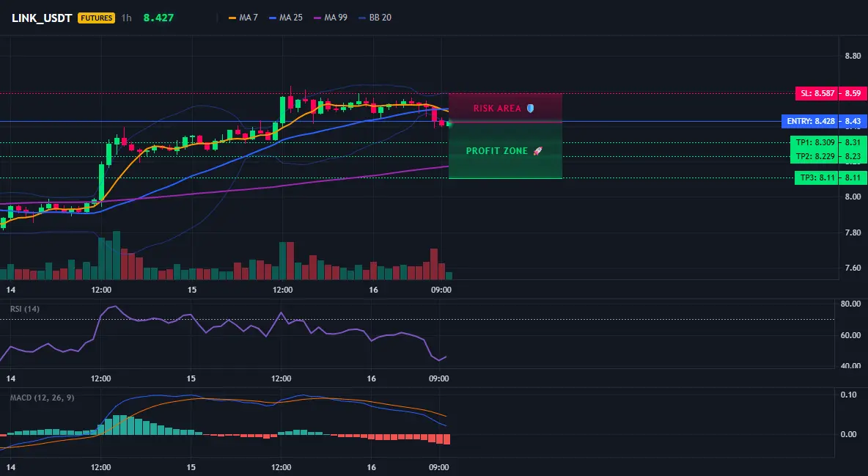
Task: Click date 14 on the MACD time axis
Action: [10, 467]
